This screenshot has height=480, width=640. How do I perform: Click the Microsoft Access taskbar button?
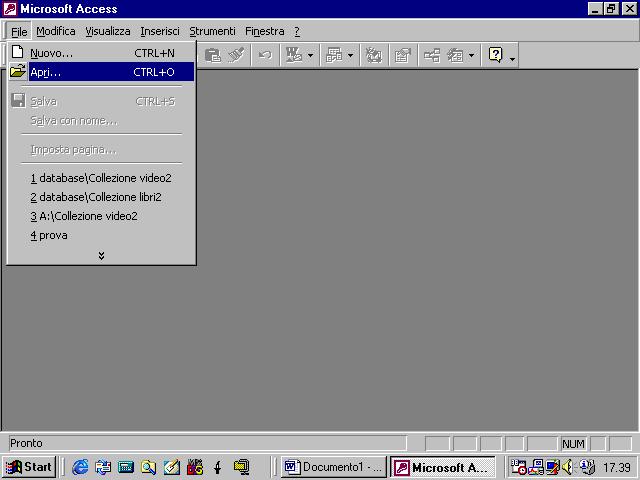[x=442, y=467]
